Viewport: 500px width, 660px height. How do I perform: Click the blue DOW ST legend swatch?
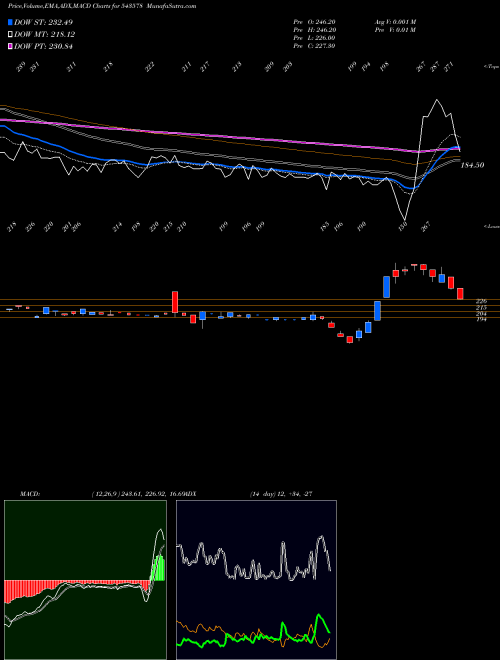[11, 22]
